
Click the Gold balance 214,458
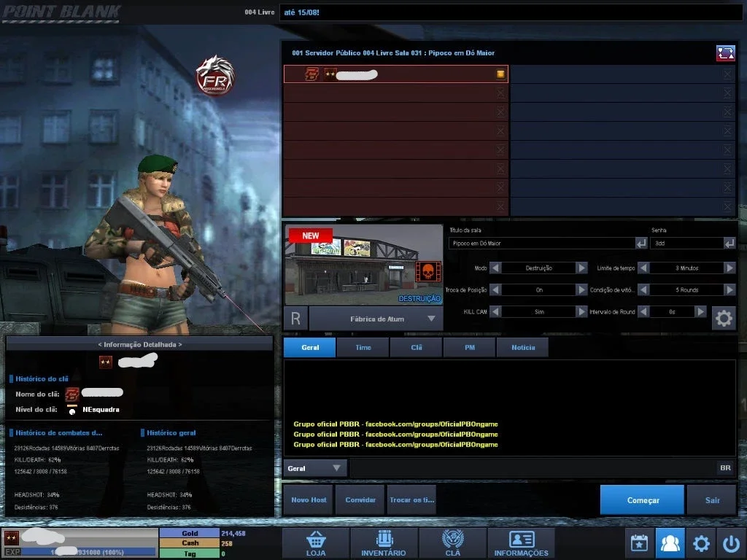233,533
